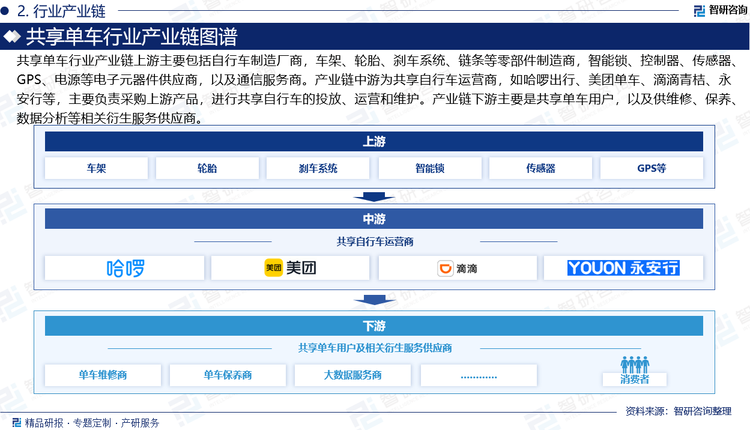Select the 下游 header bar
The height and width of the screenshot is (430, 750).
click(x=374, y=326)
